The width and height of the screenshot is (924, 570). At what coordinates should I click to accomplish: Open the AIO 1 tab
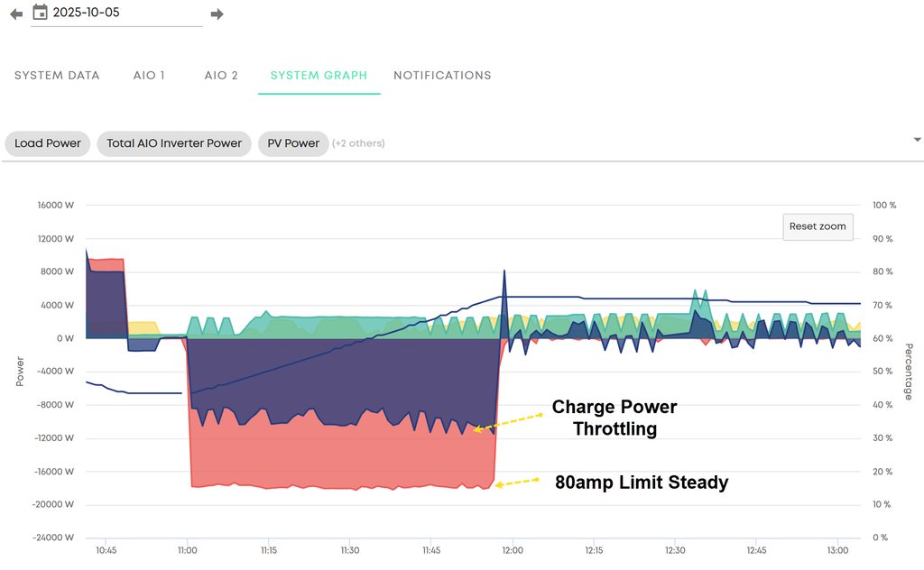pos(149,76)
